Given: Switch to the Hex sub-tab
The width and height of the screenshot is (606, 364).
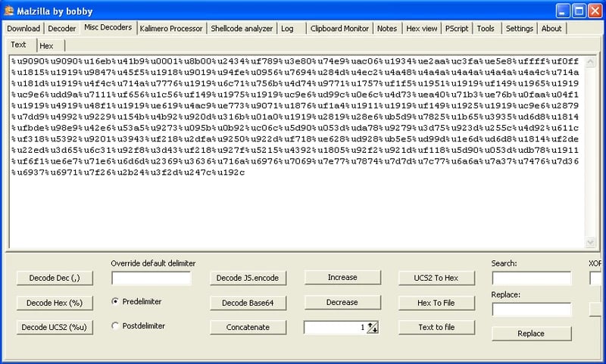Looking at the screenshot, I should (46, 46).
